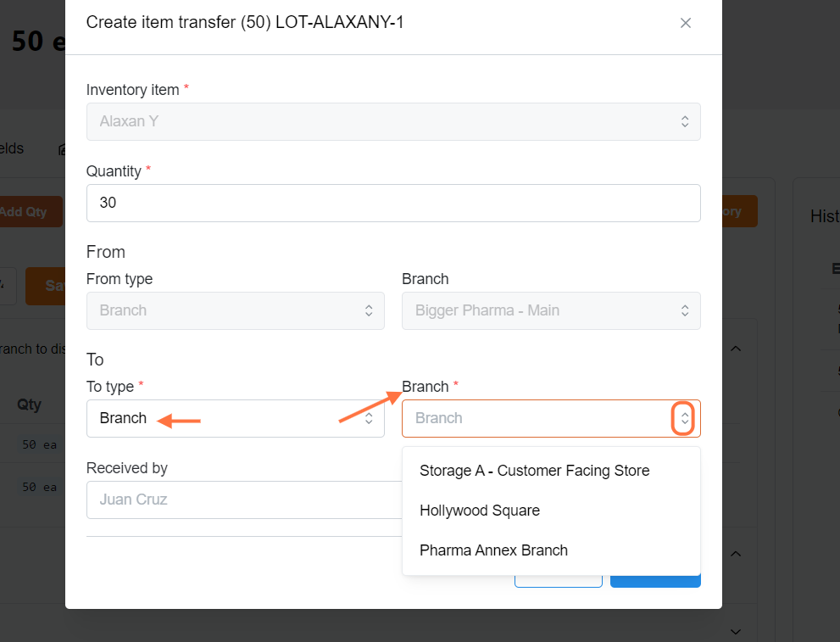
Task: Toggle the To Branch dropdown chevron icon
Action: (x=685, y=419)
